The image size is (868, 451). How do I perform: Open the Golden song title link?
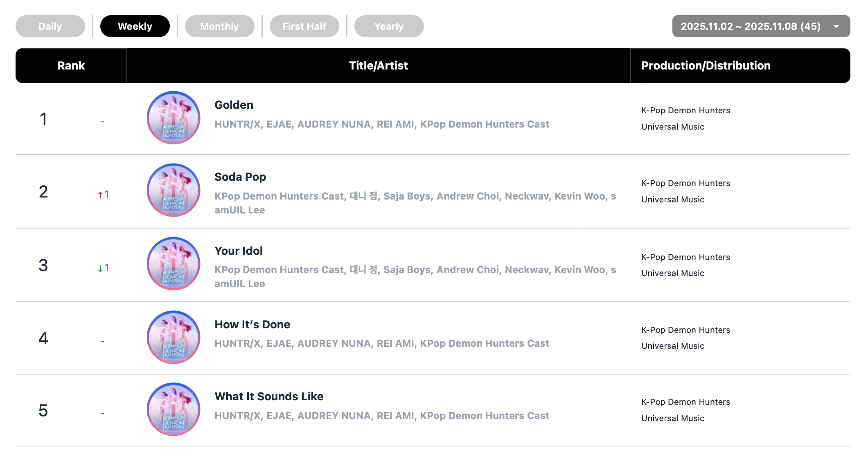click(234, 105)
